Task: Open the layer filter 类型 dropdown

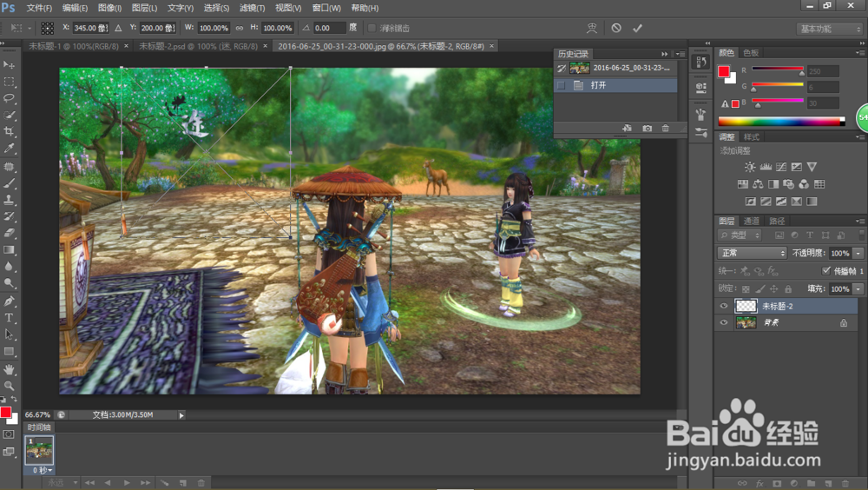Action: pyautogui.click(x=739, y=235)
